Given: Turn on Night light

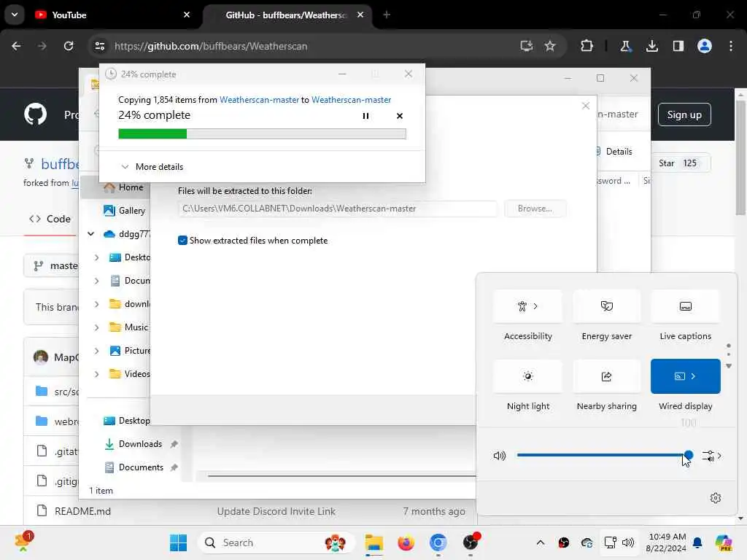Looking at the screenshot, I should point(528,376).
